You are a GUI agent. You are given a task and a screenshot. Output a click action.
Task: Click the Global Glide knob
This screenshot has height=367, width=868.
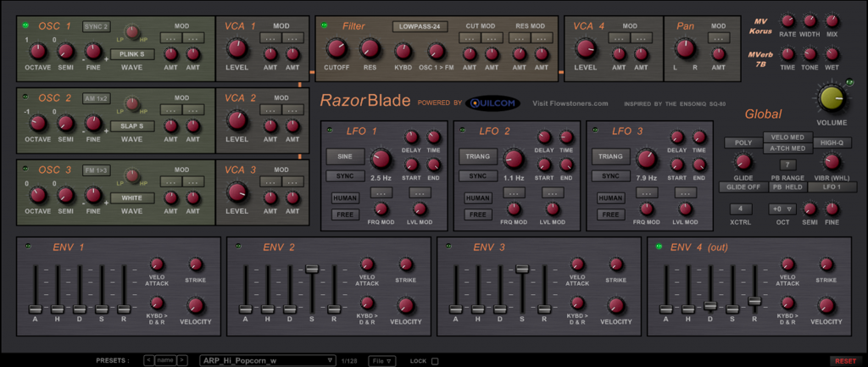point(743,161)
